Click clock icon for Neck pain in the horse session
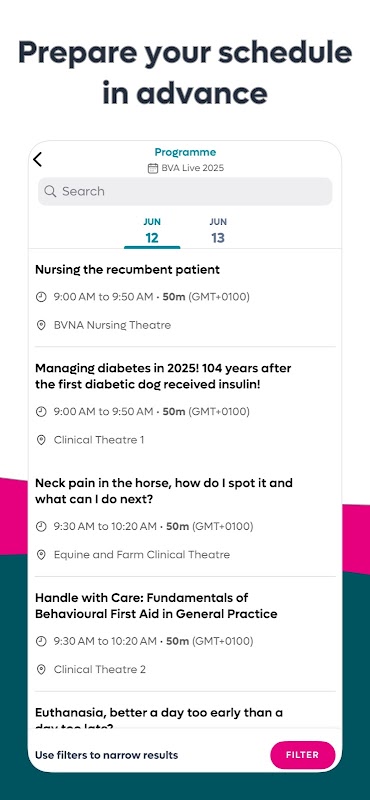The height and width of the screenshot is (800, 370). point(41,526)
